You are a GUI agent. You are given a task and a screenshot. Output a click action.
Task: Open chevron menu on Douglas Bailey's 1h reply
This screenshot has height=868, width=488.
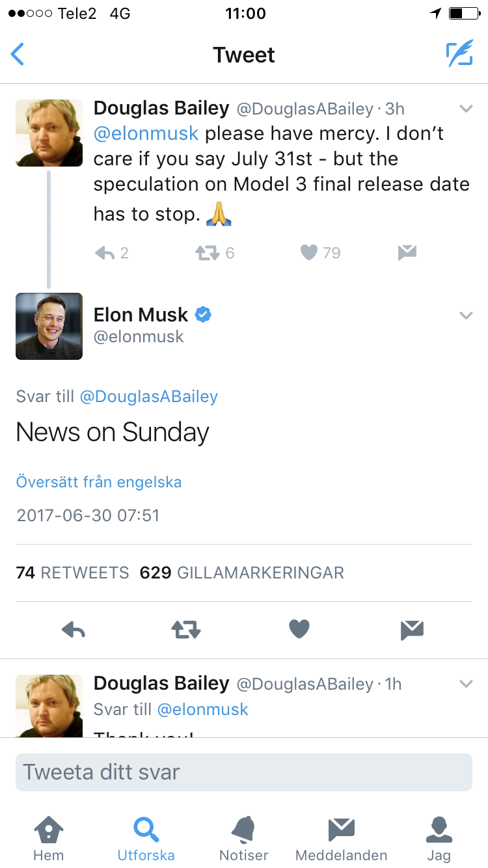point(466,684)
